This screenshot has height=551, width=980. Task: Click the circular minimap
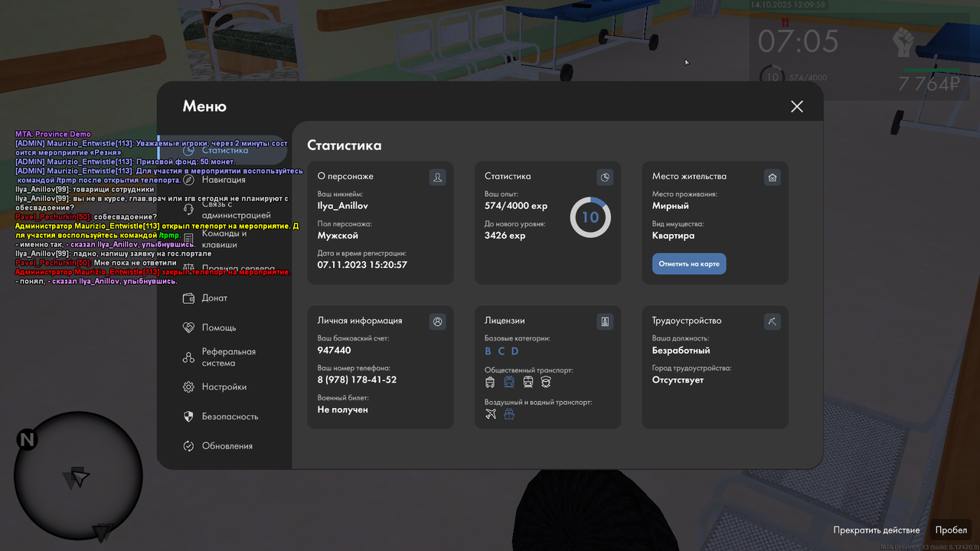78,475
